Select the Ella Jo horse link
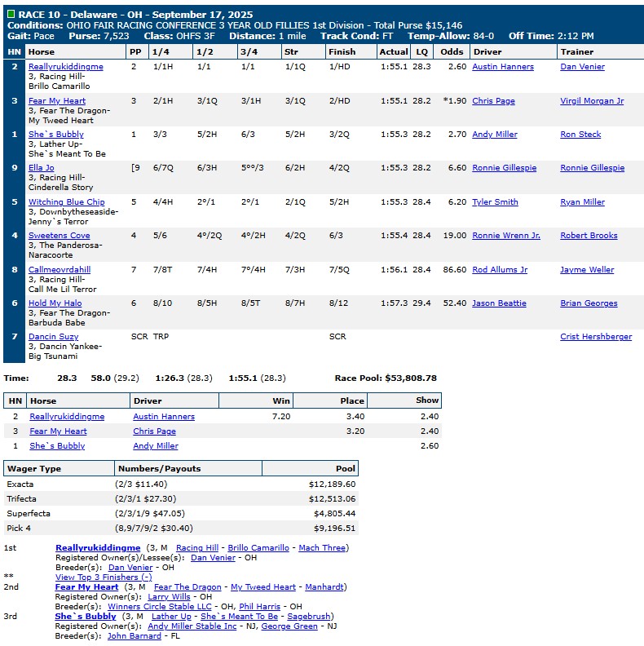Image resolution: width=644 pixels, height=646 pixels. (41, 168)
